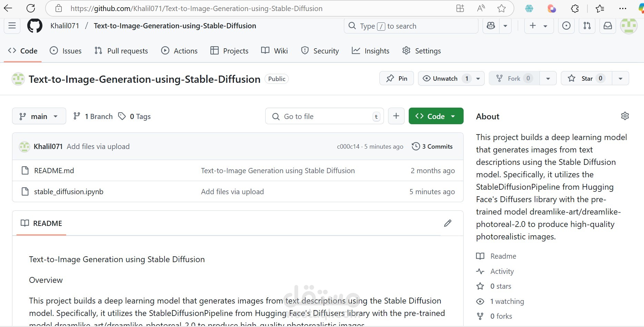Open the 'Add files via upload' commit message link
Image resolution: width=644 pixels, height=327 pixels.
pos(98,147)
